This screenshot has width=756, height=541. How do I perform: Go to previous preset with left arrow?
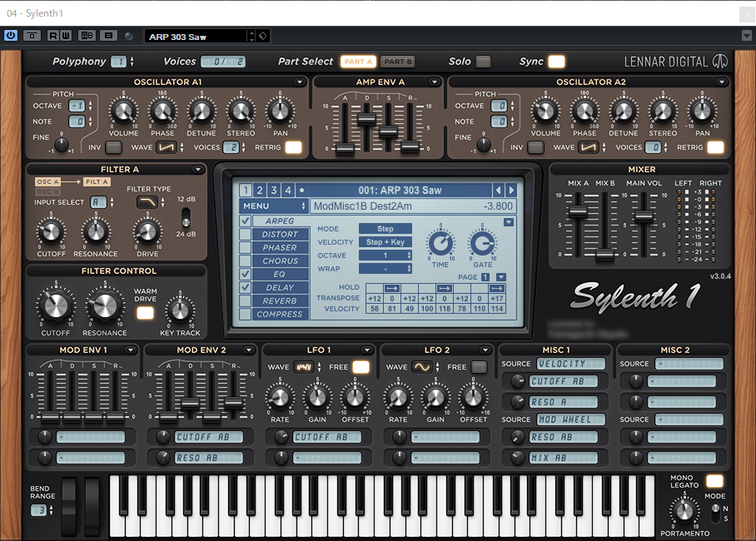click(499, 190)
